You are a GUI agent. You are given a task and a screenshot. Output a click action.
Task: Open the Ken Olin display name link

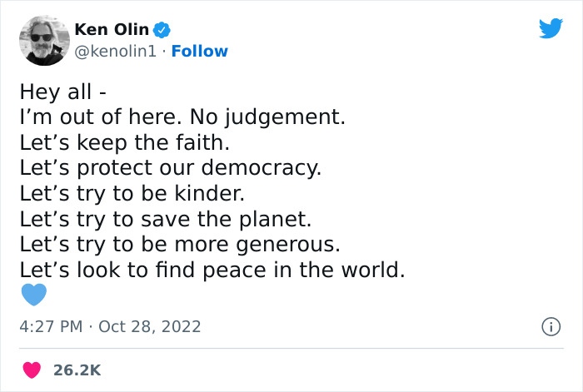click(111, 30)
